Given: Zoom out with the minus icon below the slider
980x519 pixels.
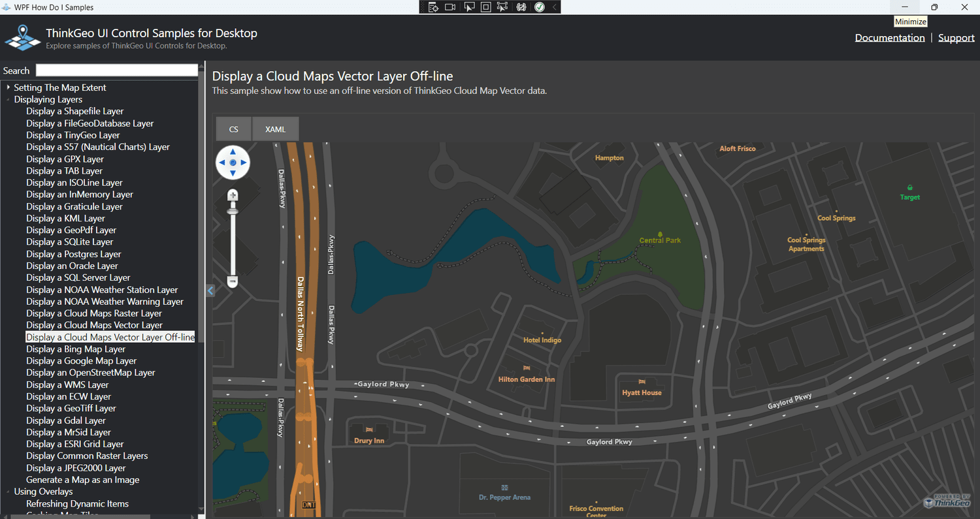Looking at the screenshot, I should (x=233, y=281).
